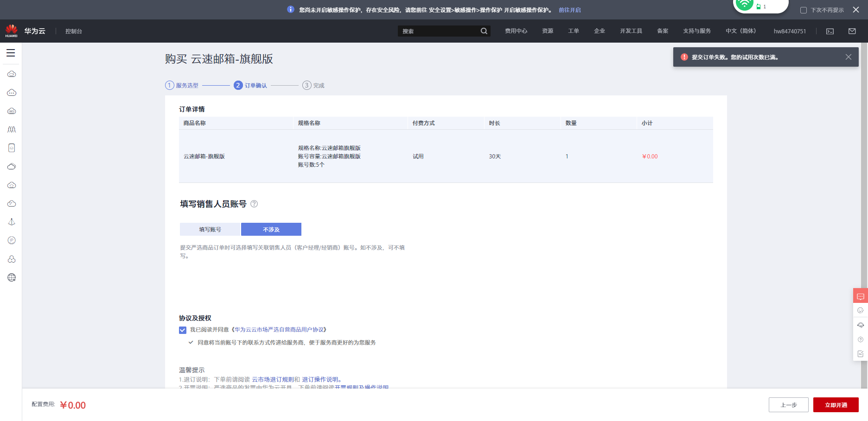
Task: Open the CloudShell terminal icon
Action: click(830, 31)
